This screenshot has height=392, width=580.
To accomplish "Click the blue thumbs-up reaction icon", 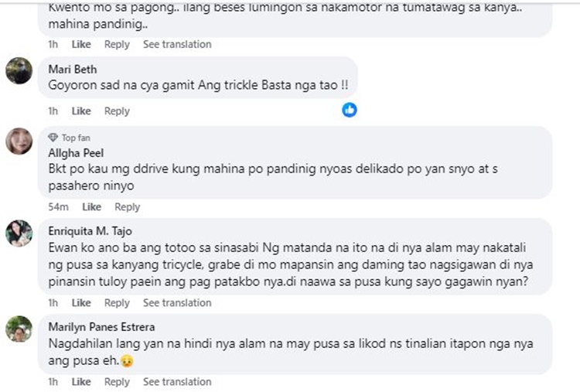I will (350, 110).
